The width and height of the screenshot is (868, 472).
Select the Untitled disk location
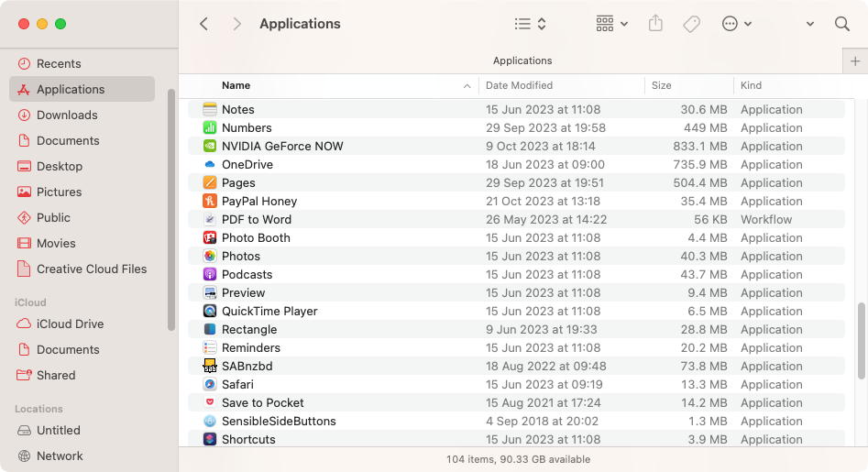pos(82,430)
